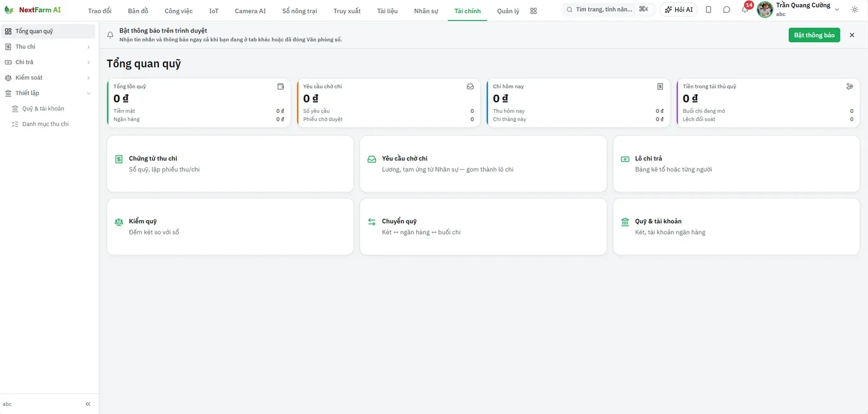Click the receipt icon on Chi hôm nay card
The width and height of the screenshot is (868, 414).
pos(660,87)
